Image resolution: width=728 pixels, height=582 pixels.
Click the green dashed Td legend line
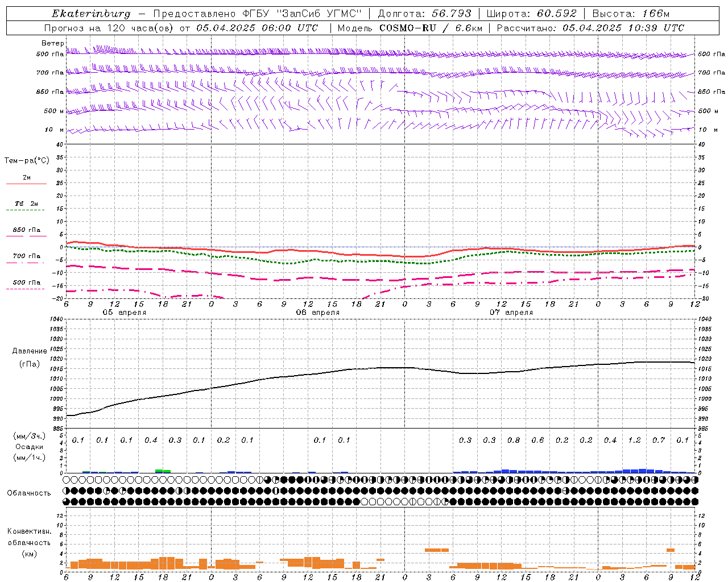pos(25,210)
